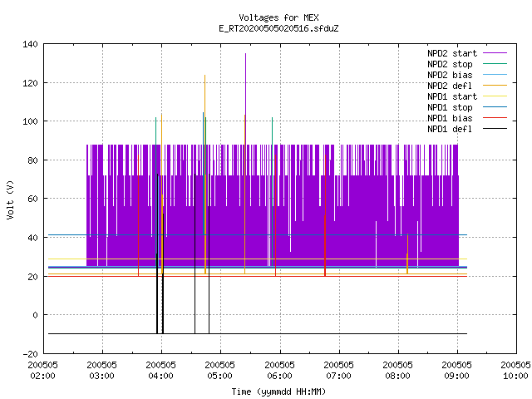Click the x-axis tick label 05:00

point(219,376)
